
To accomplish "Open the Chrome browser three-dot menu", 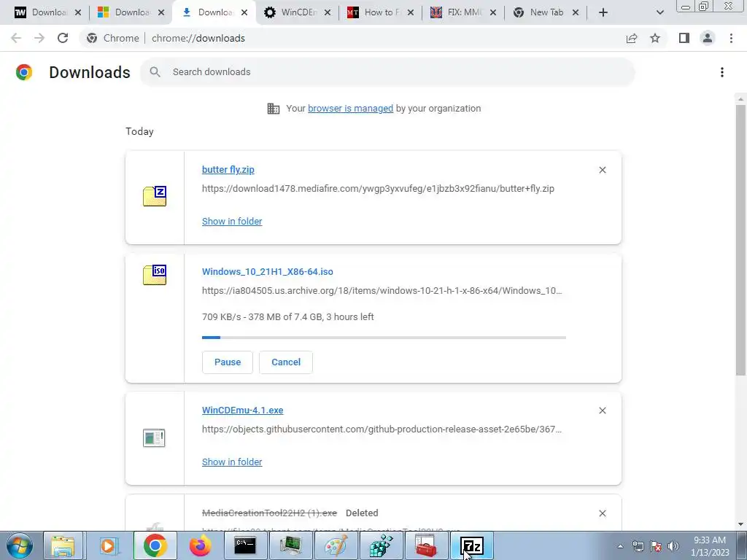I will [x=731, y=38].
